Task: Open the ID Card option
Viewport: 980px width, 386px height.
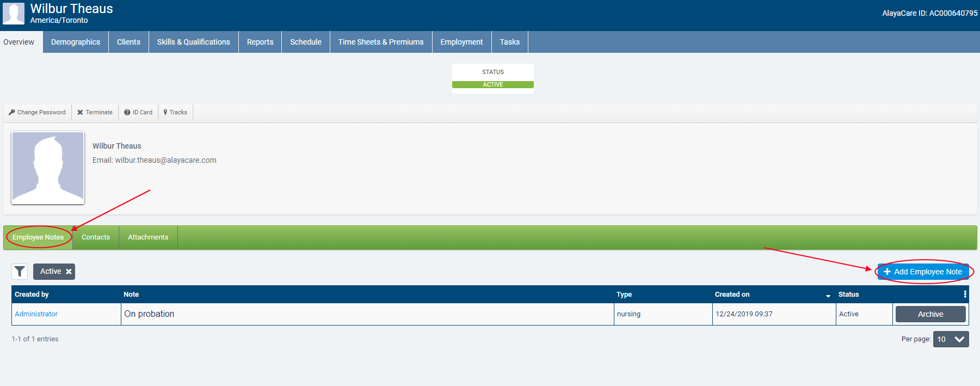Action: [138, 112]
